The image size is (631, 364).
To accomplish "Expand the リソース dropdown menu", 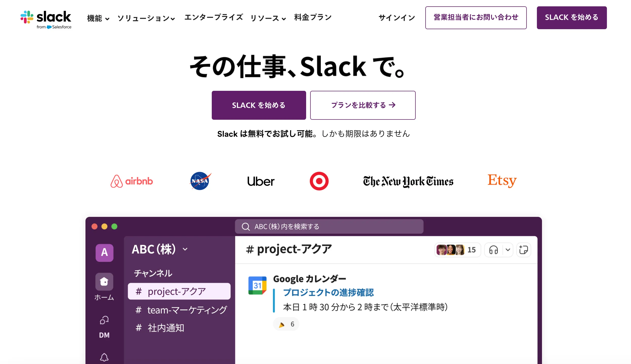I will [x=268, y=18].
